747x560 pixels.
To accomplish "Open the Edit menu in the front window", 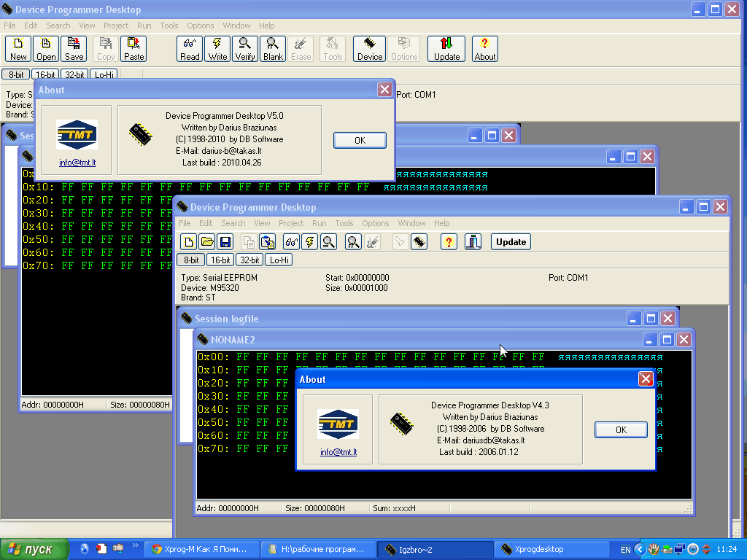I will pos(206,223).
